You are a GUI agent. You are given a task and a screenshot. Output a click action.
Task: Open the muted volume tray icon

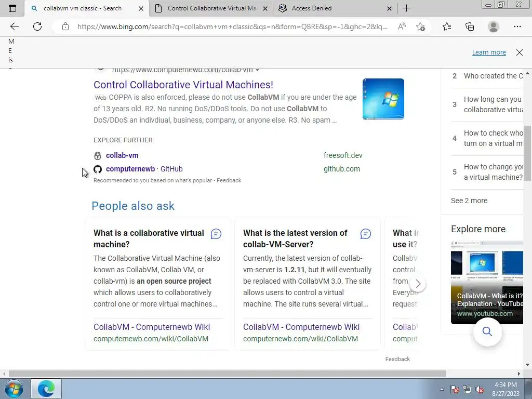tap(480, 389)
